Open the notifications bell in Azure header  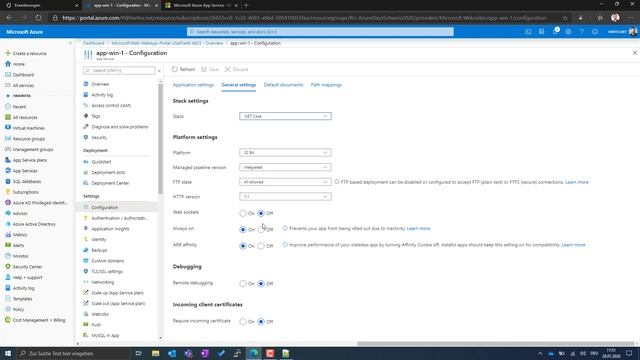point(555,31)
